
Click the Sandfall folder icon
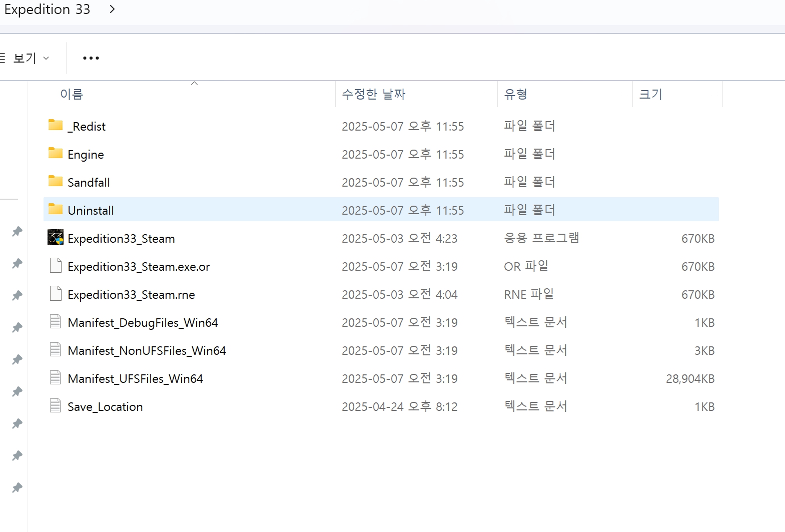tap(56, 181)
